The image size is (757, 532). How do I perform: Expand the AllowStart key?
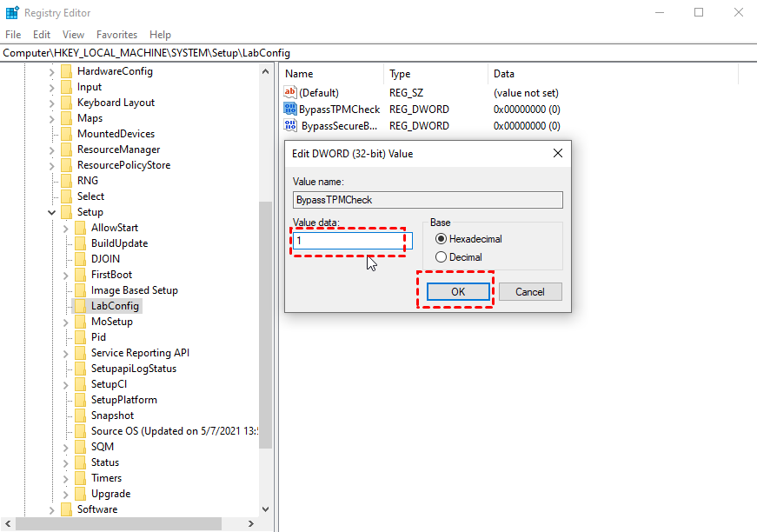point(66,229)
